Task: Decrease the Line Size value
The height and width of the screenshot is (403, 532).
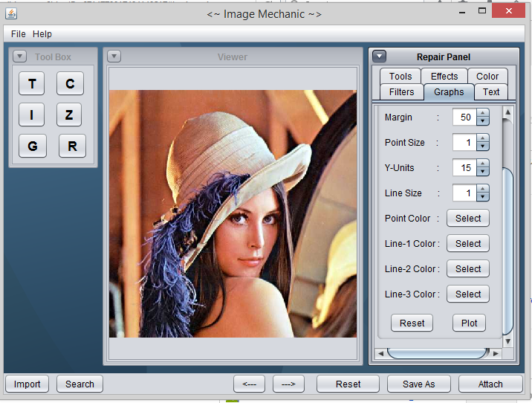Action: (483, 197)
